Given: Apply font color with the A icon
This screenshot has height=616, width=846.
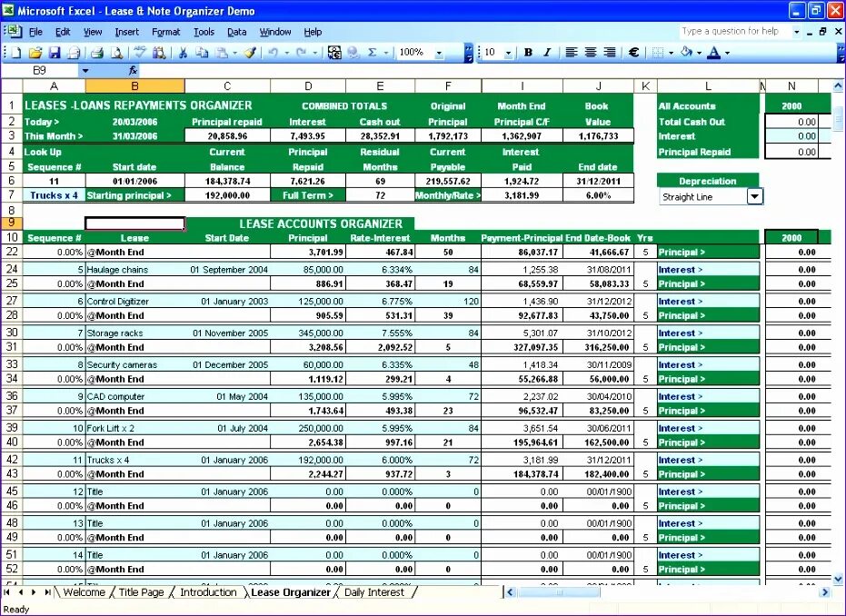Looking at the screenshot, I should coord(714,53).
